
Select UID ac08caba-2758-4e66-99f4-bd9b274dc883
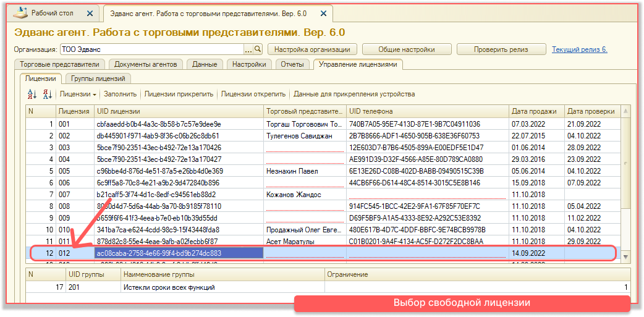[179, 253]
